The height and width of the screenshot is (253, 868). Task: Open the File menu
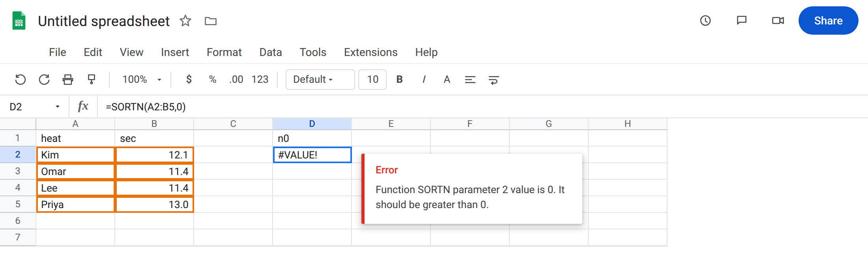[x=58, y=52]
